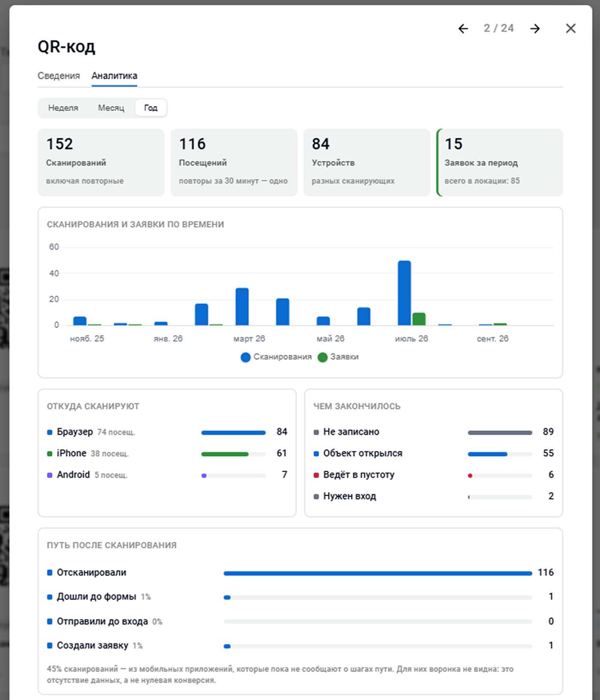Toggle Заявки series in chart legend
The image size is (600, 700).
pos(338,357)
